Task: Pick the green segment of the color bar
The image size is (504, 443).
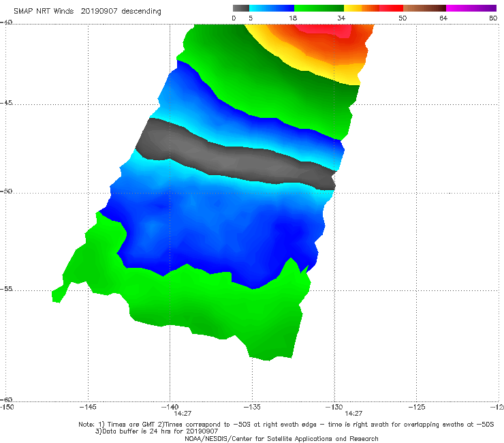Action: 319,8
